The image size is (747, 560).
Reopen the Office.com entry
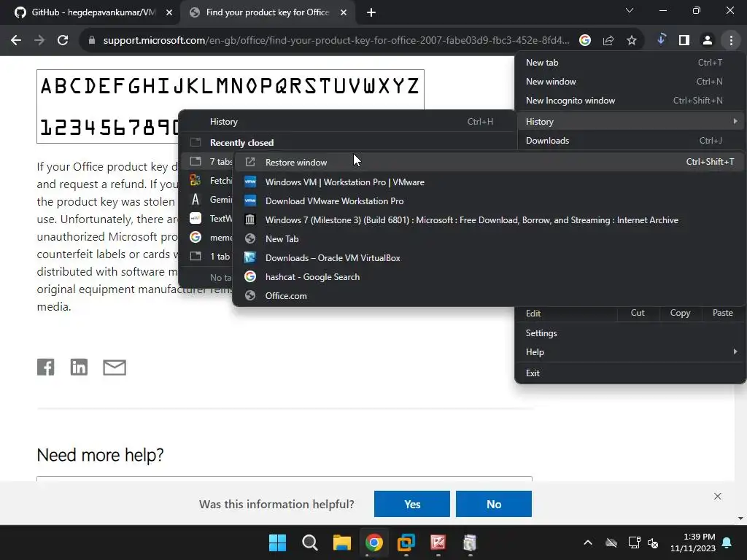click(489, 296)
